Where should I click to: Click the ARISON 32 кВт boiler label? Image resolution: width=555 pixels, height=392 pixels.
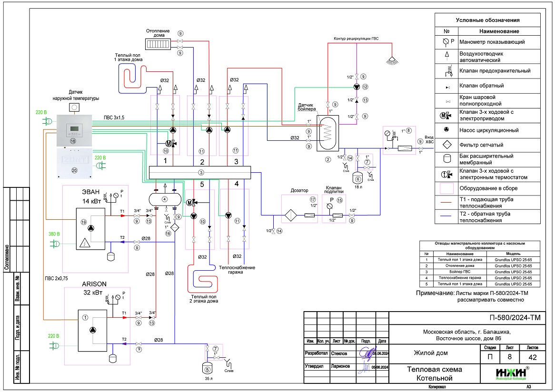point(94,288)
